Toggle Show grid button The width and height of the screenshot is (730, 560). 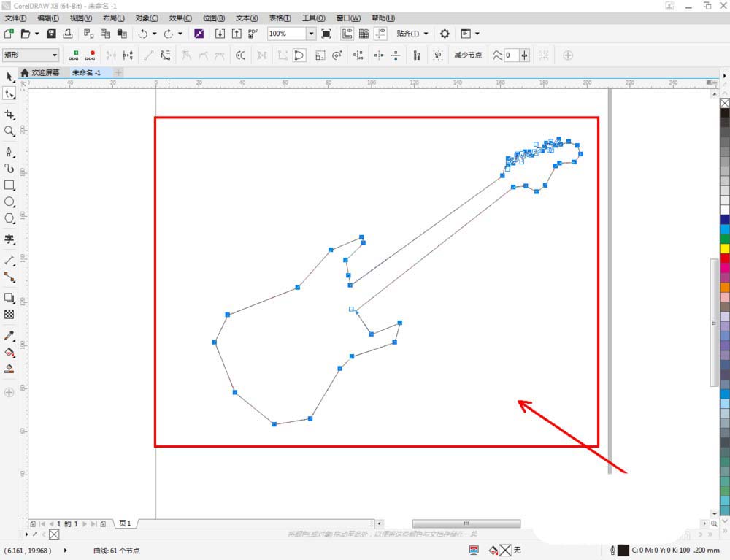364,34
